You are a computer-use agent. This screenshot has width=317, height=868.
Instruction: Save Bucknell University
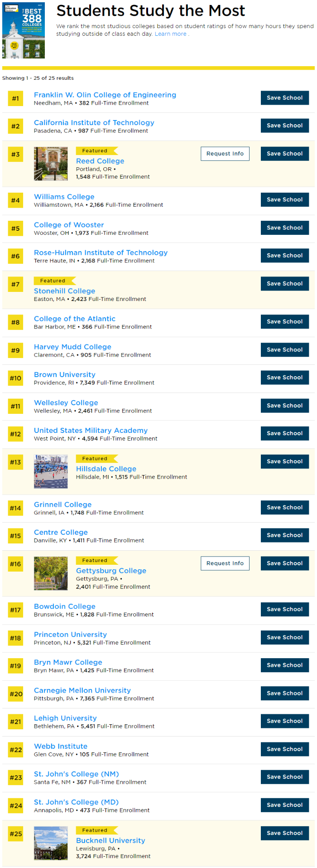pos(285,833)
